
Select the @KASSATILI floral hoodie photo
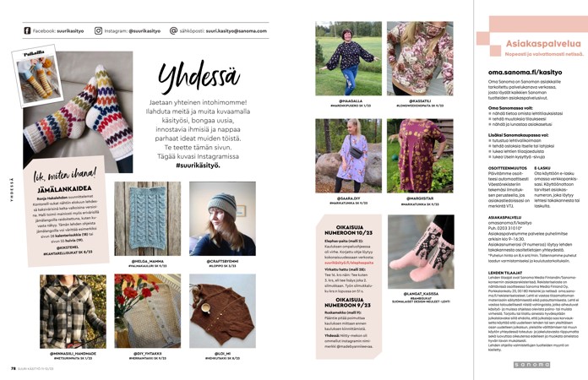tap(420, 58)
